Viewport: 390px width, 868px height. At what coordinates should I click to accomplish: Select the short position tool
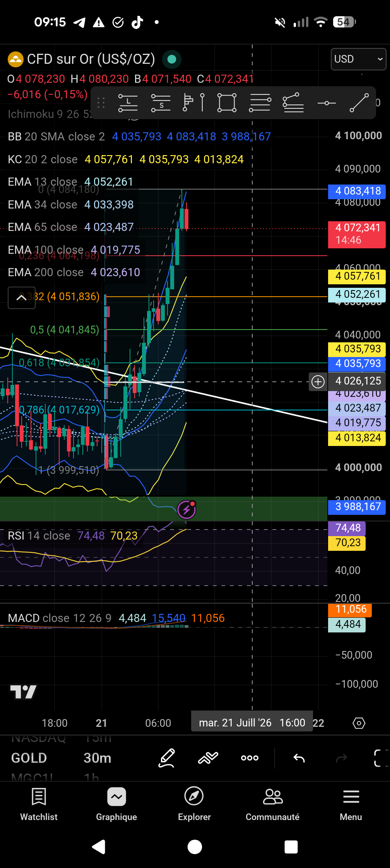[x=161, y=103]
